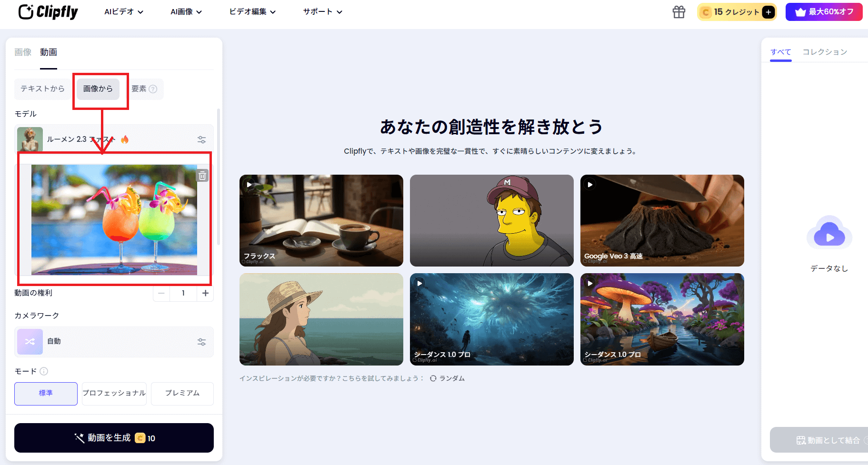The width and height of the screenshot is (868, 465).
Task: Open camera work adjustment settings icon
Action: [201, 342]
